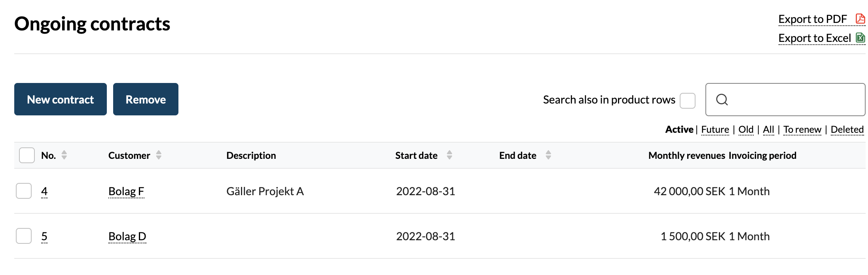
Task: Select checkbox for contract 4
Action: (x=24, y=191)
